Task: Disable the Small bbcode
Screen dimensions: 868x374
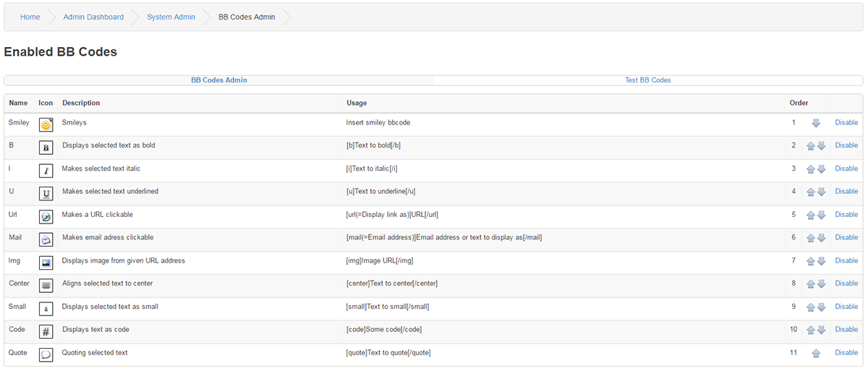Action: [846, 307]
